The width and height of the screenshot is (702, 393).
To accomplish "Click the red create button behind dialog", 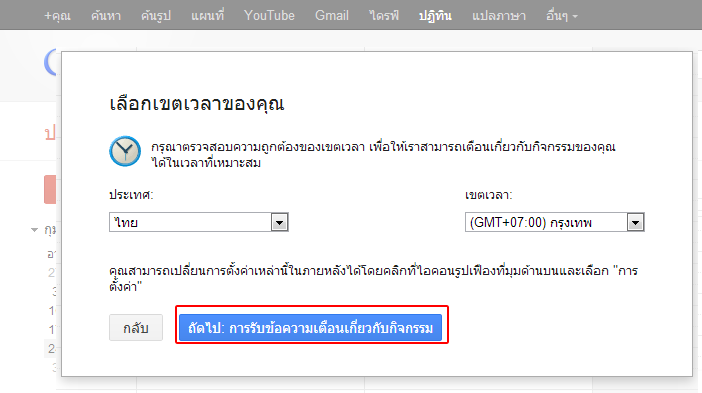I will (x=50, y=189).
